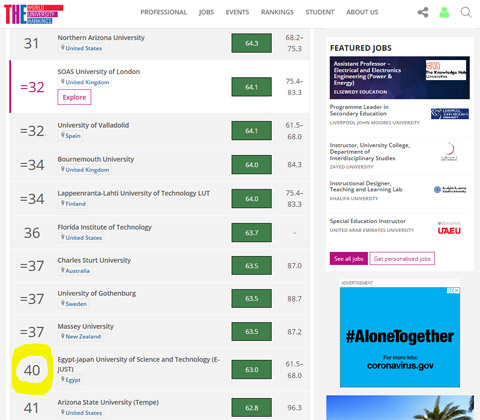Click the THE World University Rankings logo

click(x=33, y=14)
